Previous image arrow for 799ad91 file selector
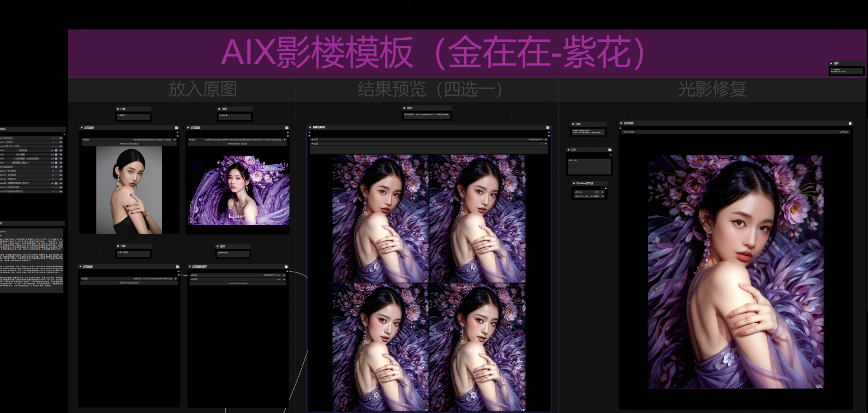 83,140
